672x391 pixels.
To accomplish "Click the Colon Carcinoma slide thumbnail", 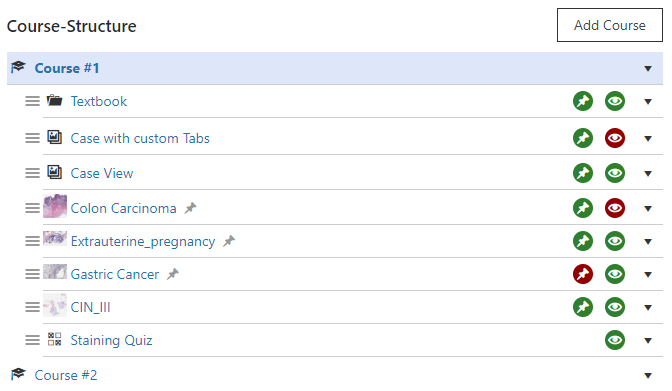I will (x=55, y=206).
